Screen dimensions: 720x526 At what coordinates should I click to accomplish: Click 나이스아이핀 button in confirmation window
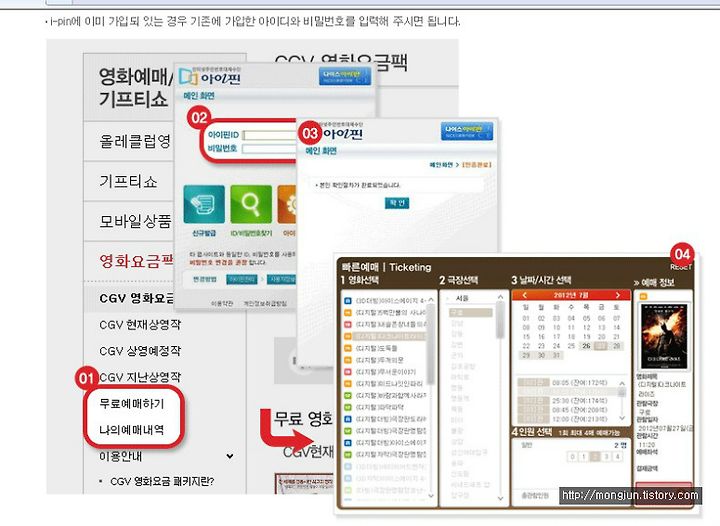[467, 131]
